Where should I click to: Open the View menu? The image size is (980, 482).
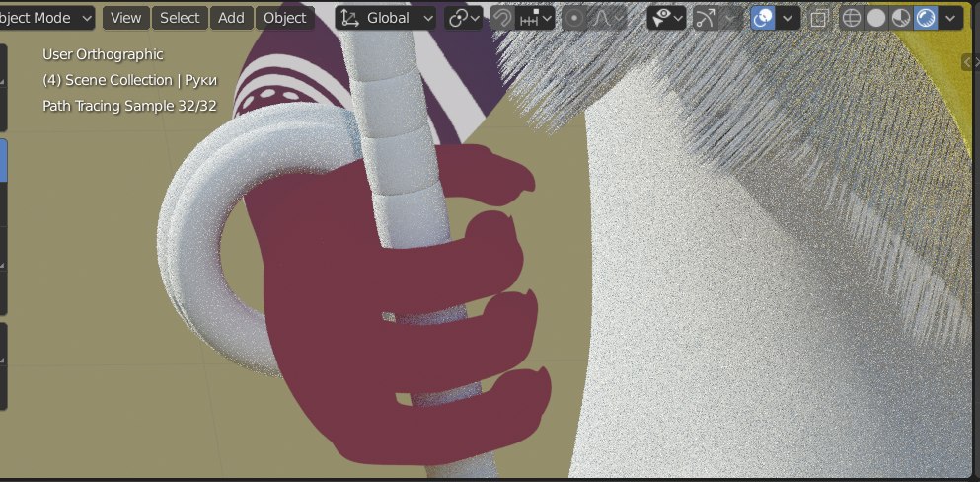point(126,18)
